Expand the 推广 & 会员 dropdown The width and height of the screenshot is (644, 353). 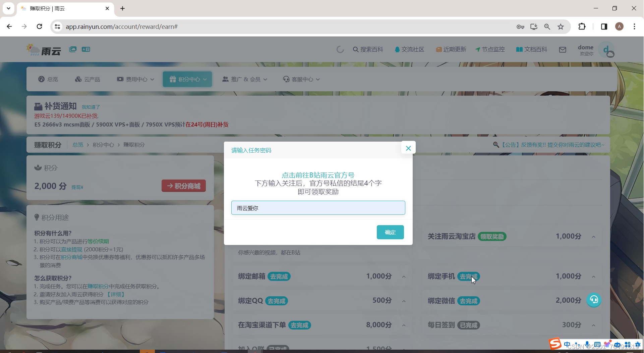point(245,79)
